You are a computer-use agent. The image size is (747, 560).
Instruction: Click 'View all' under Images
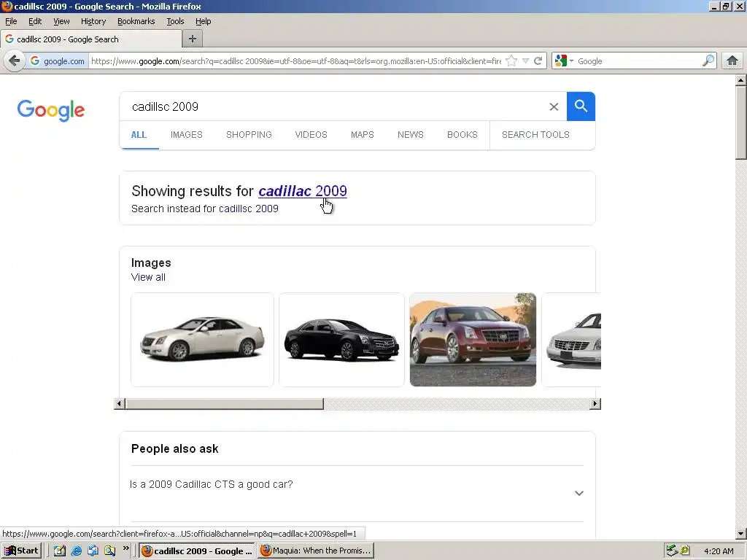(x=148, y=277)
